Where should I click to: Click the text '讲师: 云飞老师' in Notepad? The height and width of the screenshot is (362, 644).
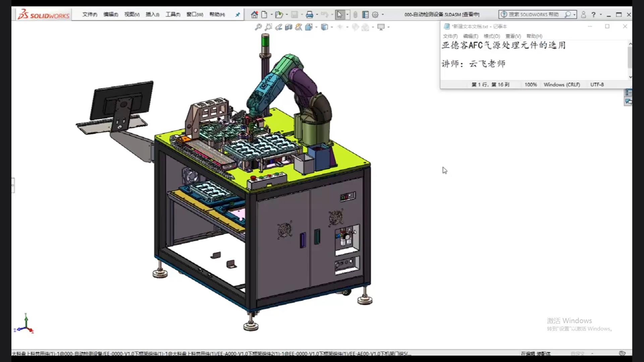point(473,64)
